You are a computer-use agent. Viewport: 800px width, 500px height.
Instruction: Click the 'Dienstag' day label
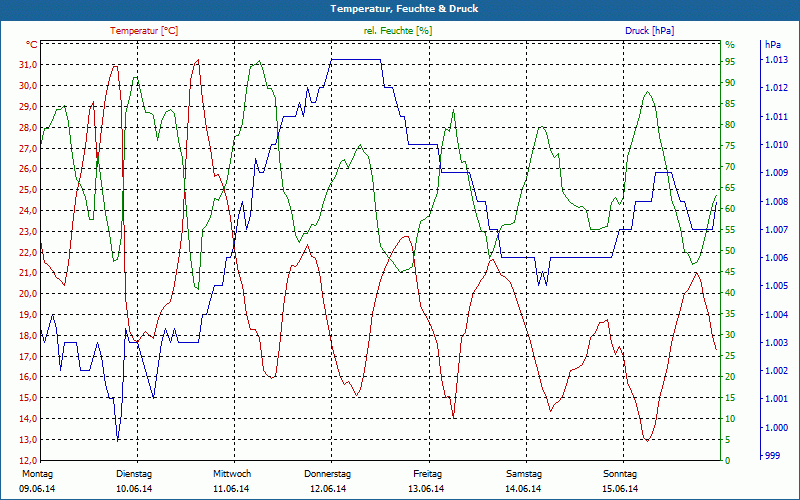tap(134, 474)
